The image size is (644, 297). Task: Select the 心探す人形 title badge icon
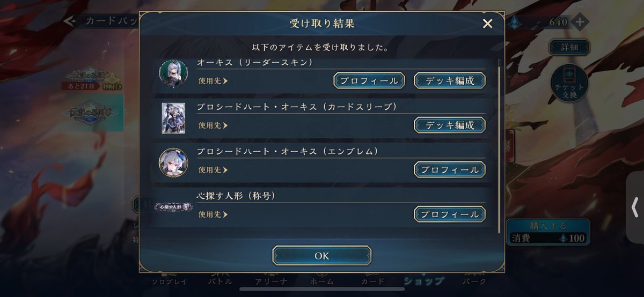click(173, 206)
